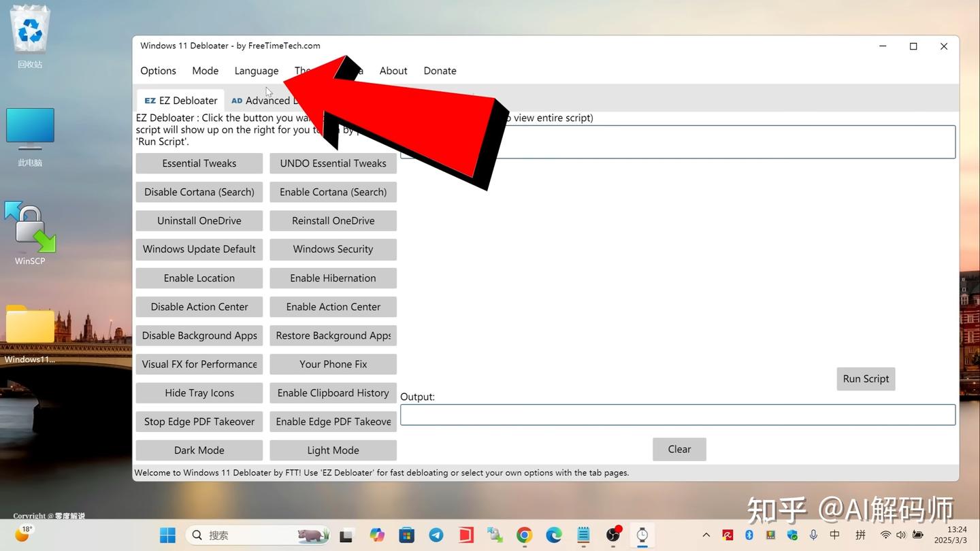The image size is (980, 551).
Task: Click inside the Output text field
Action: pos(677,414)
